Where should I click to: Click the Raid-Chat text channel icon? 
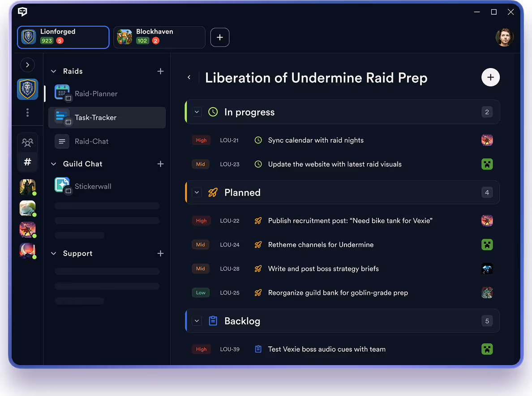click(62, 141)
